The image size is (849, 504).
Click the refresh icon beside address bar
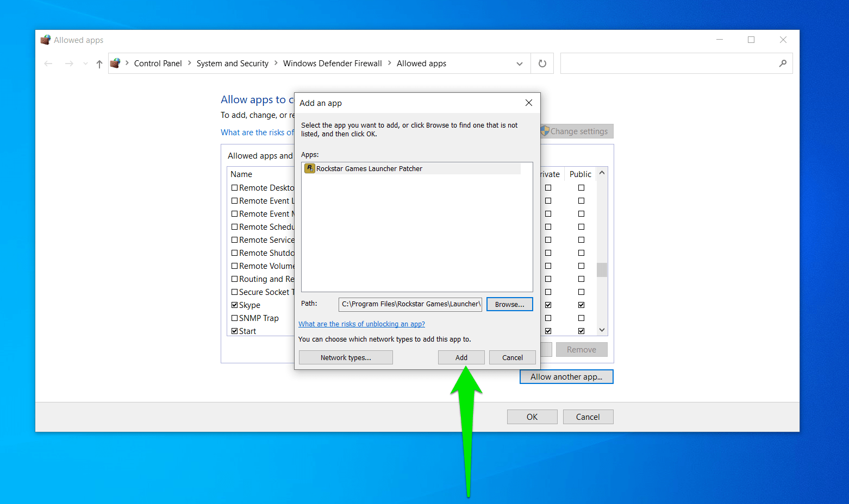tap(542, 64)
